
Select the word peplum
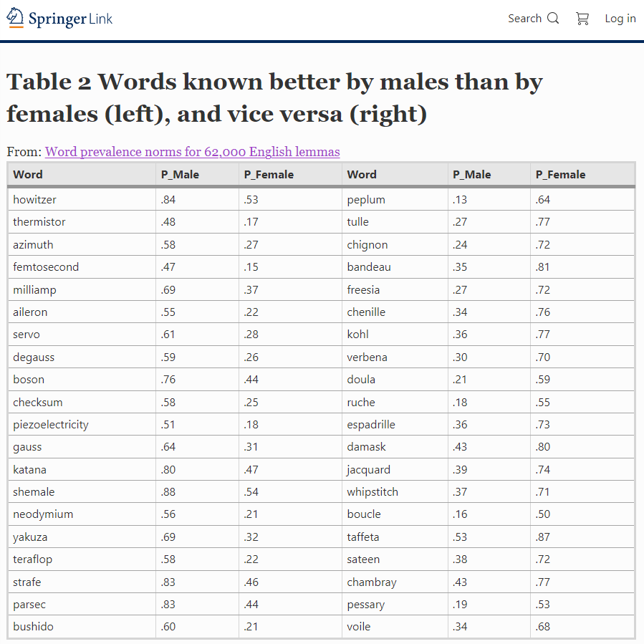click(x=366, y=200)
